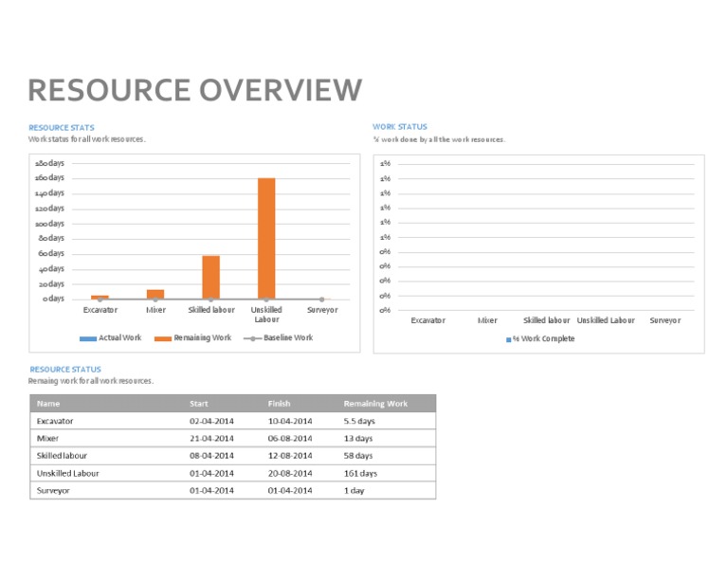This screenshot has height=563, width=728.
Task: Click the 180 days axis label
Action: (49, 163)
